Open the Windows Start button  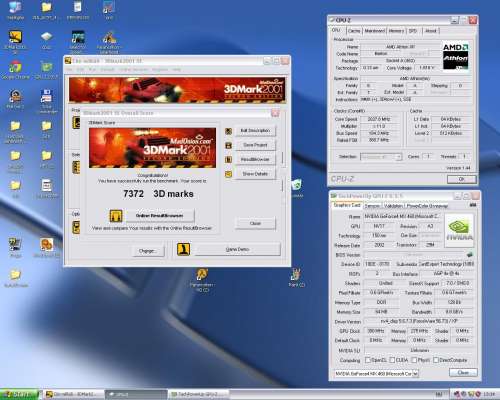pyautogui.click(x=19, y=394)
